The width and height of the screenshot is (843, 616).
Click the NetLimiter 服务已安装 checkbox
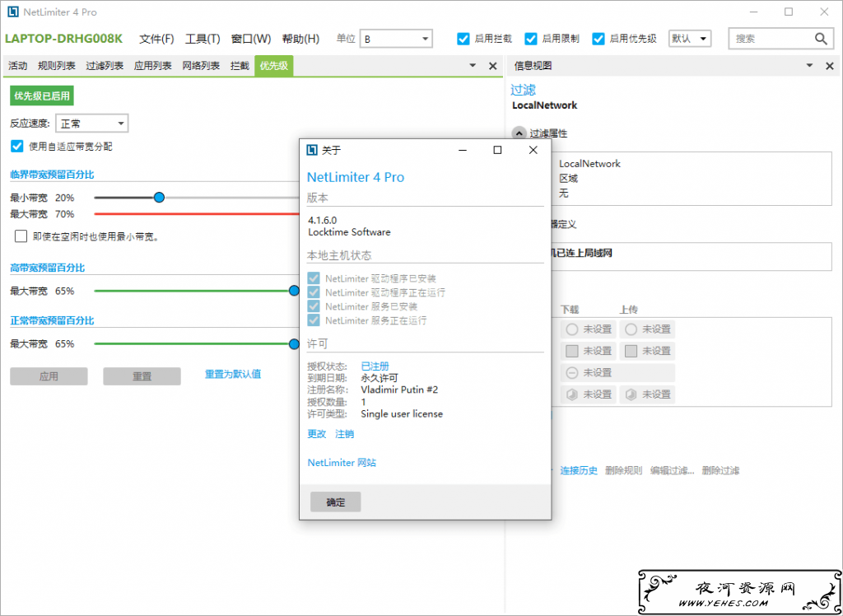313,306
